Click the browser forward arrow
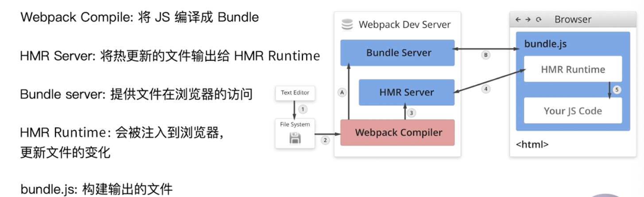644x197 pixels. [528, 20]
